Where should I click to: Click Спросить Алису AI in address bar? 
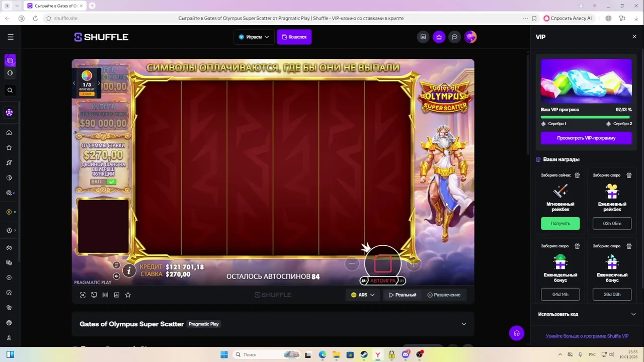[x=568, y=18]
